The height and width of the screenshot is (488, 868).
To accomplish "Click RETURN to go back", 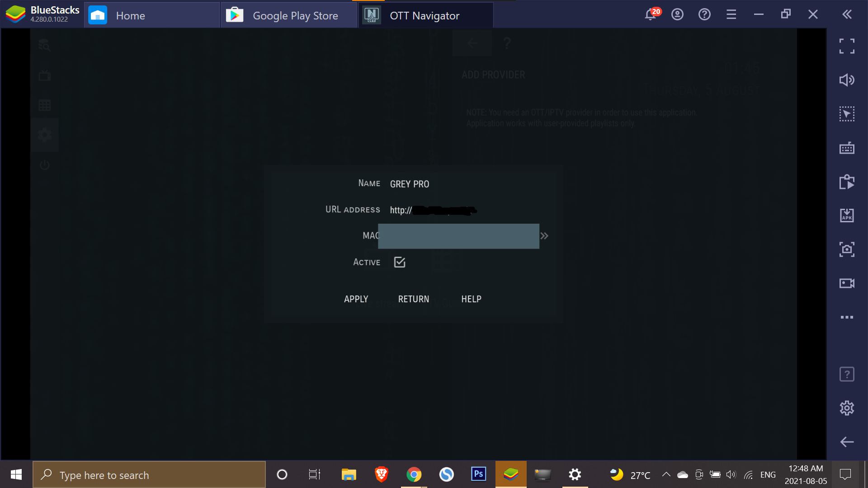I will tap(414, 299).
